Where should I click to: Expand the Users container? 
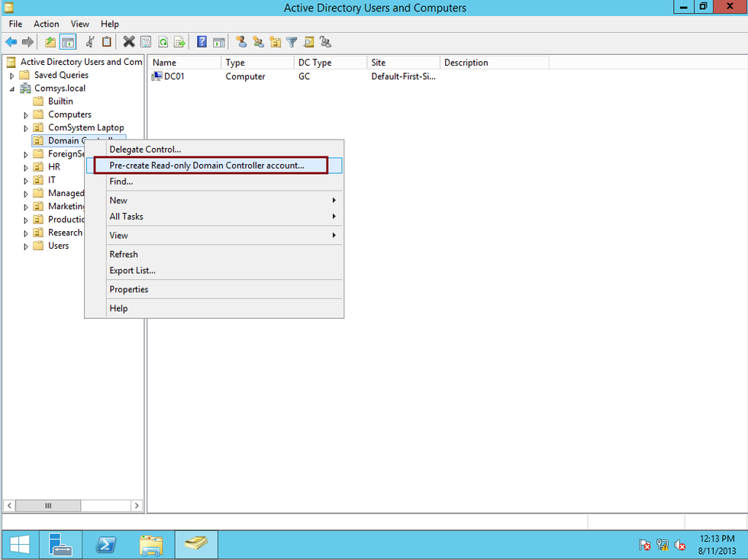[x=26, y=246]
